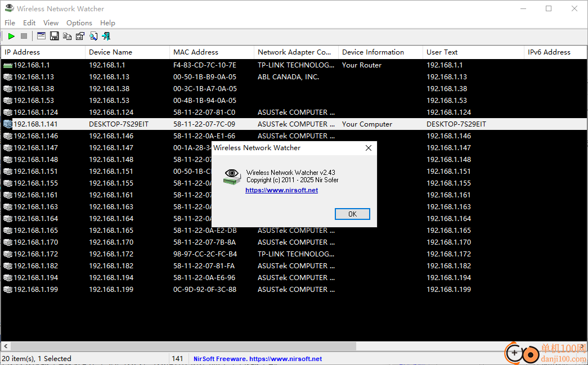Screen dimensions: 588x365
Task: Click the device icon for 192.168.1.146
Action: (x=8, y=136)
